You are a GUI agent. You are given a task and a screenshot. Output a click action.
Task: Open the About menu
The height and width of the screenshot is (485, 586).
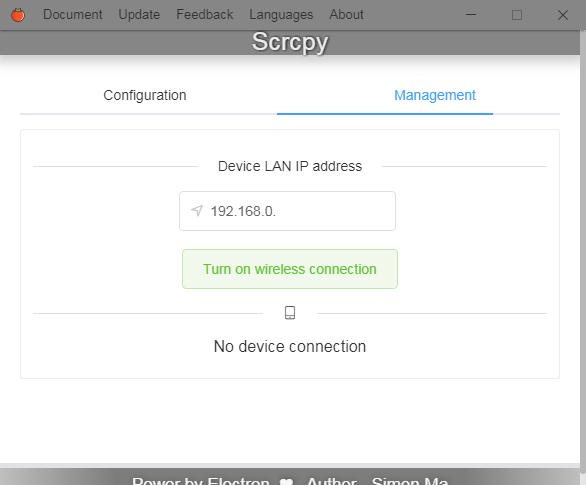(346, 15)
